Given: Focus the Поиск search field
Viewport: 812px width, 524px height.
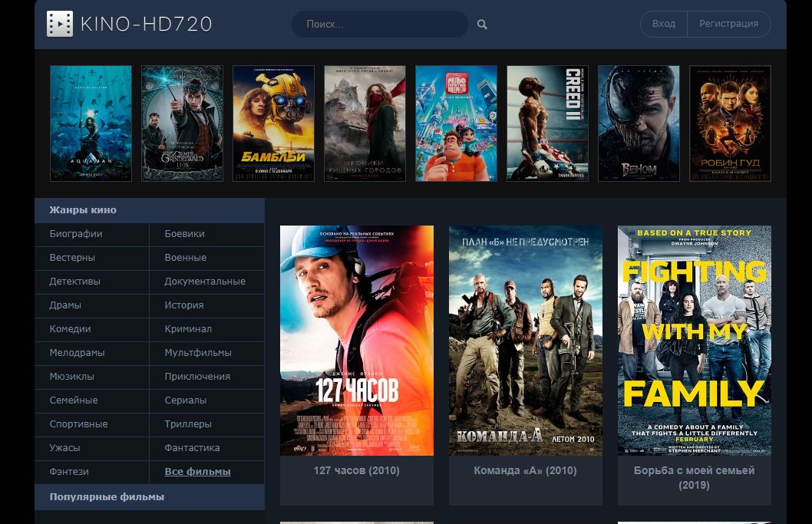Looking at the screenshot, I should click(x=380, y=25).
